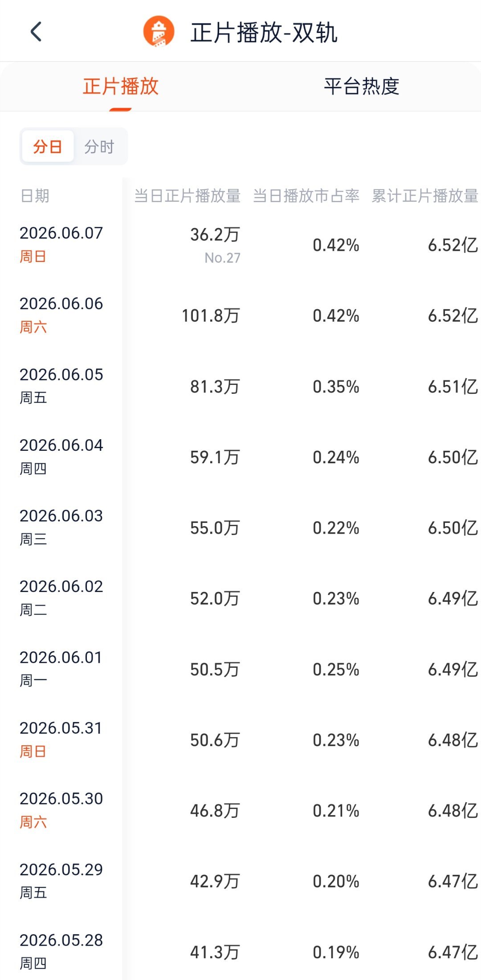The image size is (481, 980).
Task: Tap the page title 正片播放-双轨
Action: point(264,33)
